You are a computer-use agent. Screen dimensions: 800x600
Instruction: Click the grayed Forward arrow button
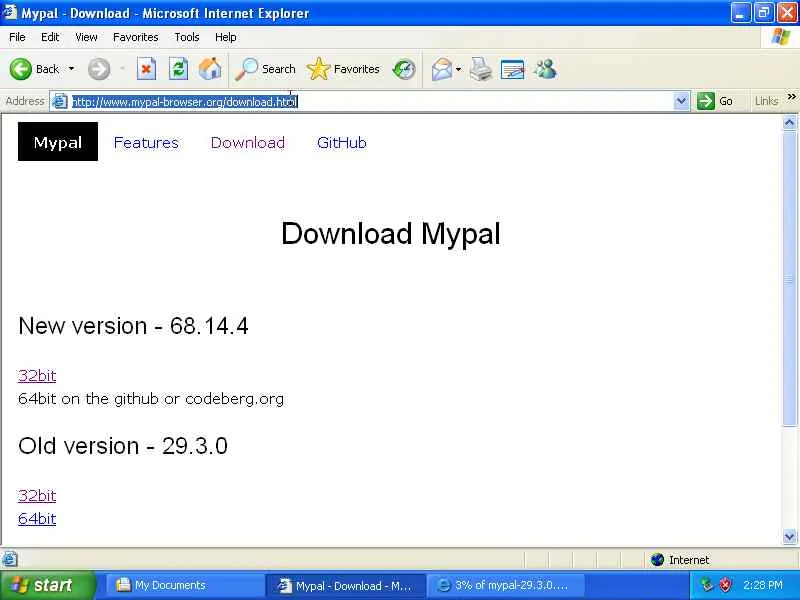point(98,69)
